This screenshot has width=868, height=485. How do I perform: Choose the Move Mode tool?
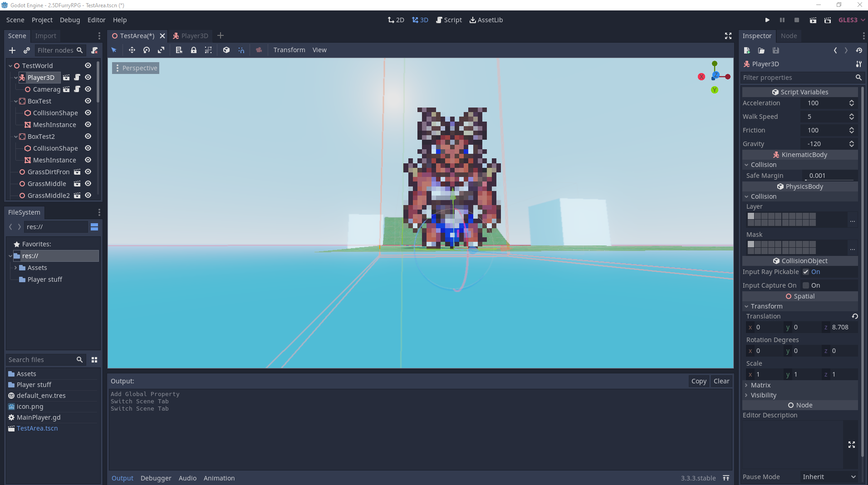pos(132,50)
